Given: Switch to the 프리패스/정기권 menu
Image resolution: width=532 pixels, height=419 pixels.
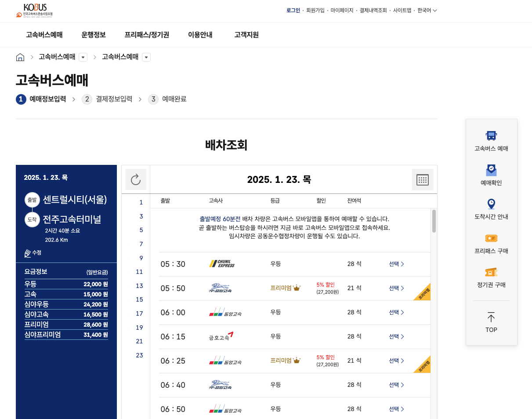Looking at the screenshot, I should click(x=146, y=35).
